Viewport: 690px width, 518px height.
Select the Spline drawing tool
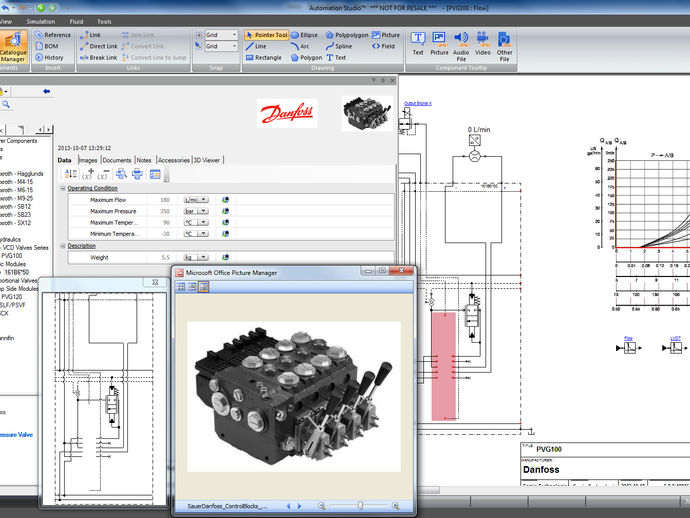(339, 46)
